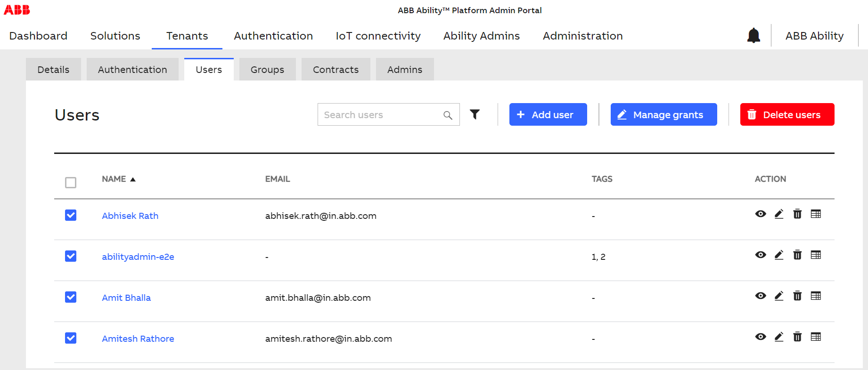Open the Solutions menu
868x370 pixels.
coord(115,36)
